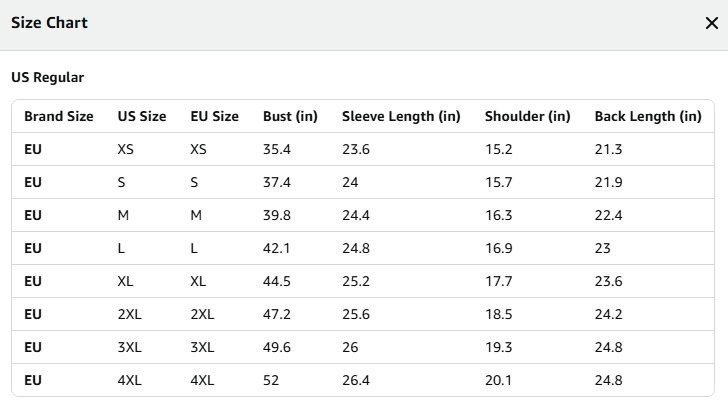Select the Back Length (in) header

click(x=648, y=116)
